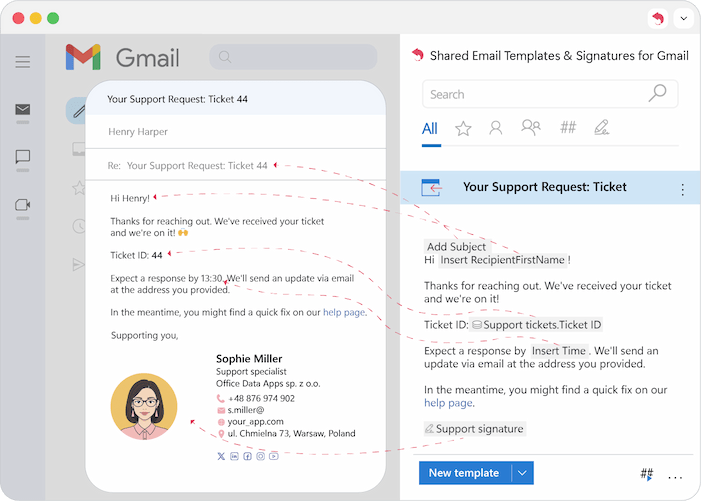Expand the New template dropdown arrow

[x=522, y=473]
